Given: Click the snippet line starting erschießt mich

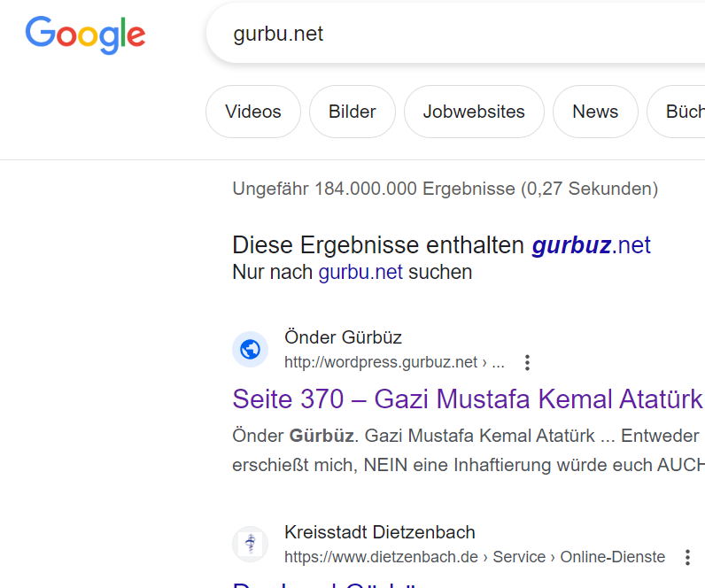Looking at the screenshot, I should (x=468, y=465).
